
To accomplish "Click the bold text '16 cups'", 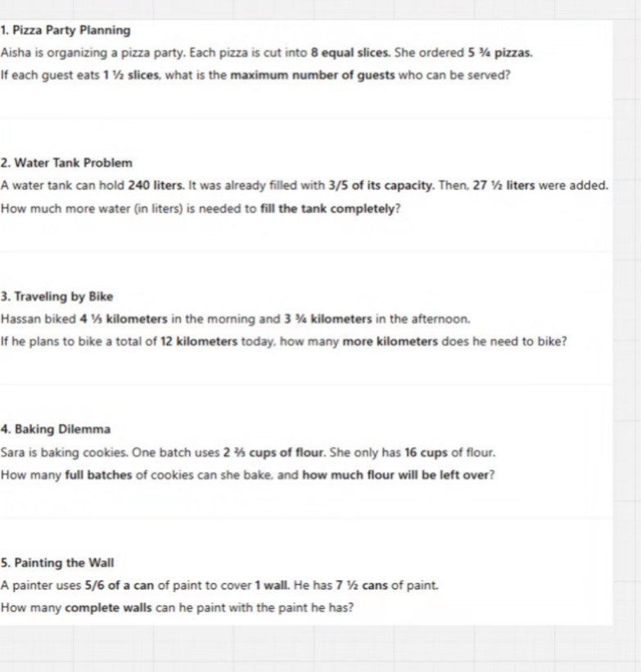I will click(426, 453).
